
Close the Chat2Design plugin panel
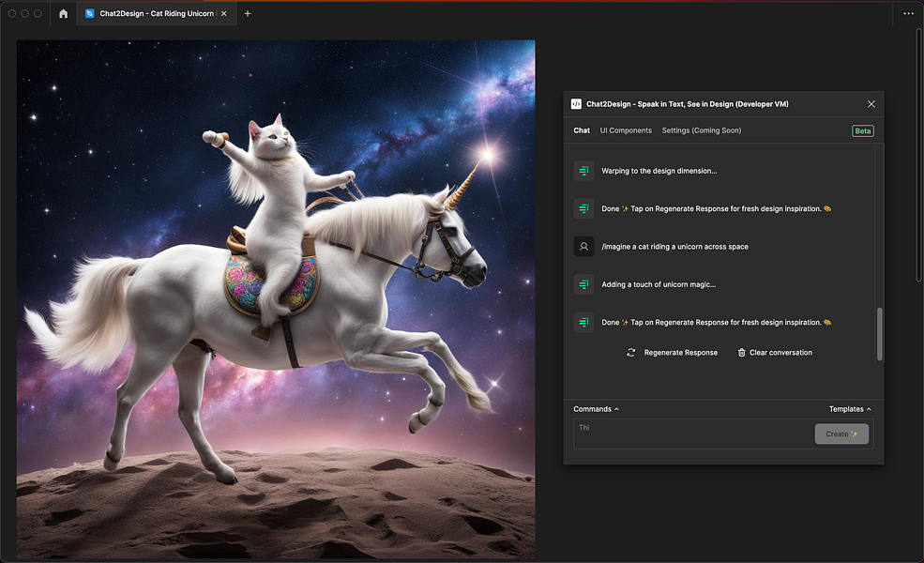[x=871, y=104]
